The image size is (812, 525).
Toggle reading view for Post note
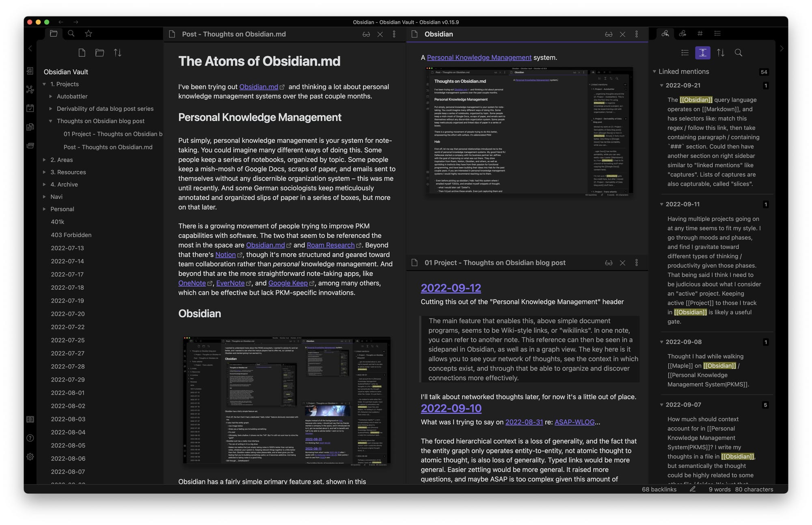[x=366, y=34]
